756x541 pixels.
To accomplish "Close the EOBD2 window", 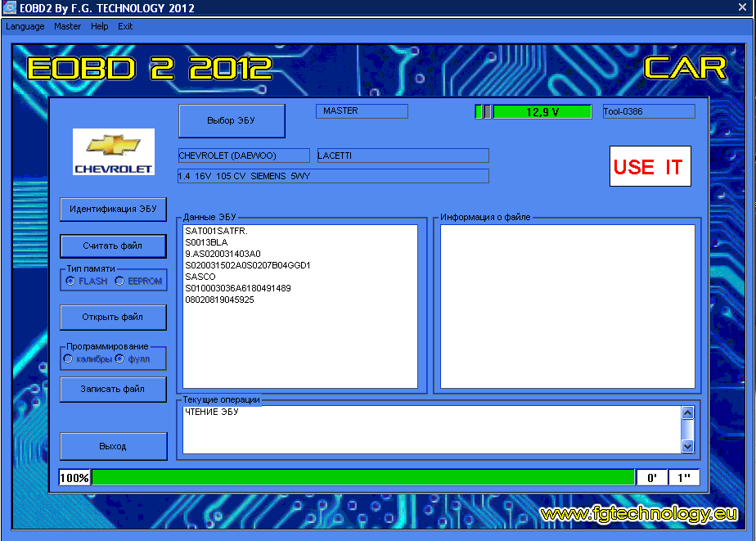I will (743, 7).
